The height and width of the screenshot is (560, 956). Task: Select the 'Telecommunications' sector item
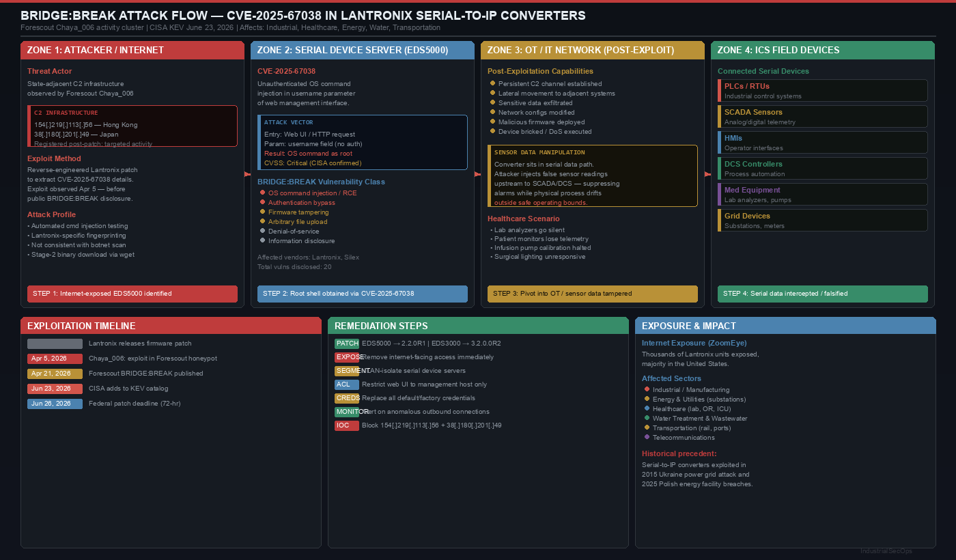(679, 438)
